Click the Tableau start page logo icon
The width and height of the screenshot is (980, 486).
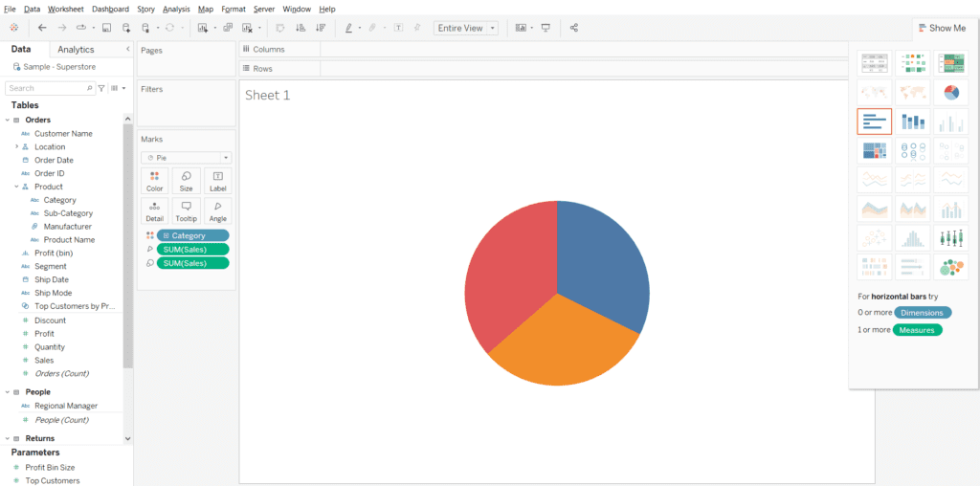(x=13, y=28)
